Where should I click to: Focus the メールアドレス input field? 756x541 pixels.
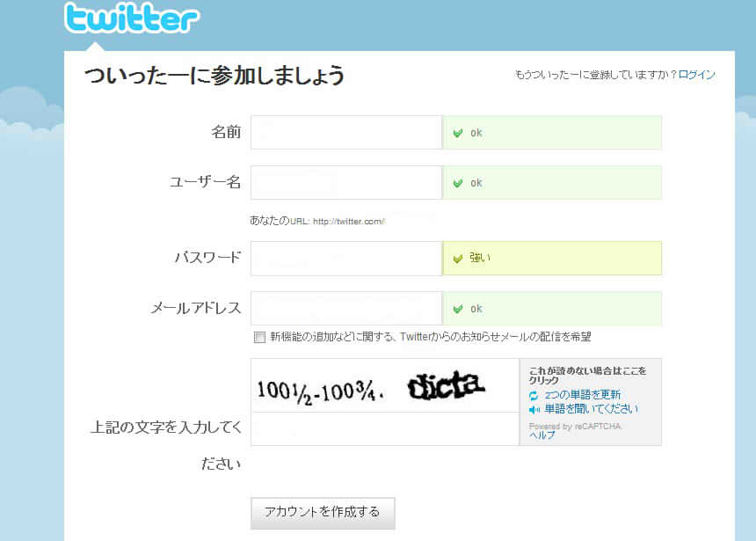click(x=346, y=309)
